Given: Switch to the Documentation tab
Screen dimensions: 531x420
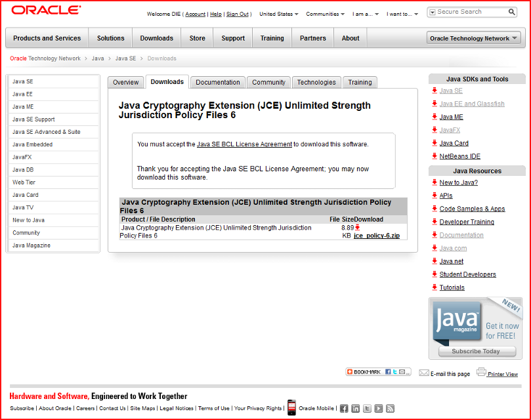Looking at the screenshot, I should coord(218,82).
